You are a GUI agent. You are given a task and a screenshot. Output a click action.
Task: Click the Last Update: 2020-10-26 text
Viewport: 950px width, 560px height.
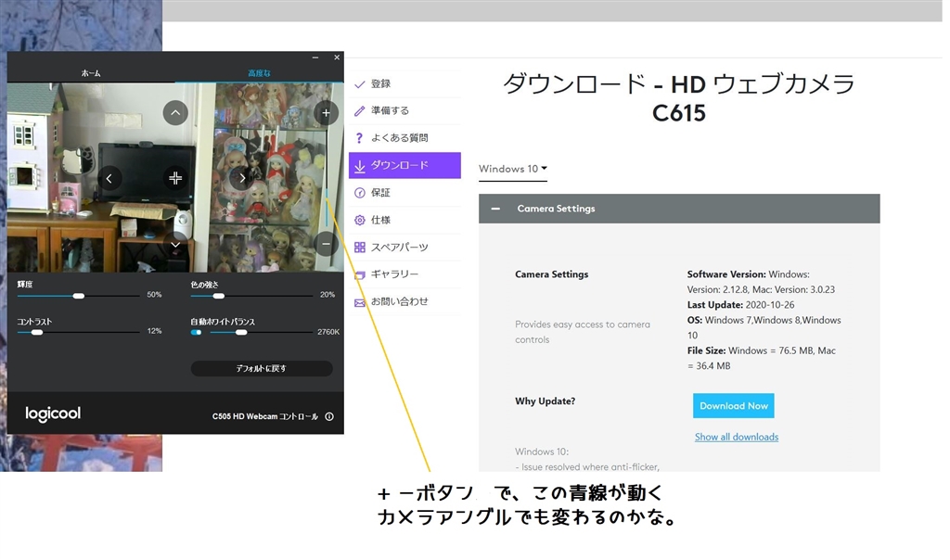tap(740, 305)
